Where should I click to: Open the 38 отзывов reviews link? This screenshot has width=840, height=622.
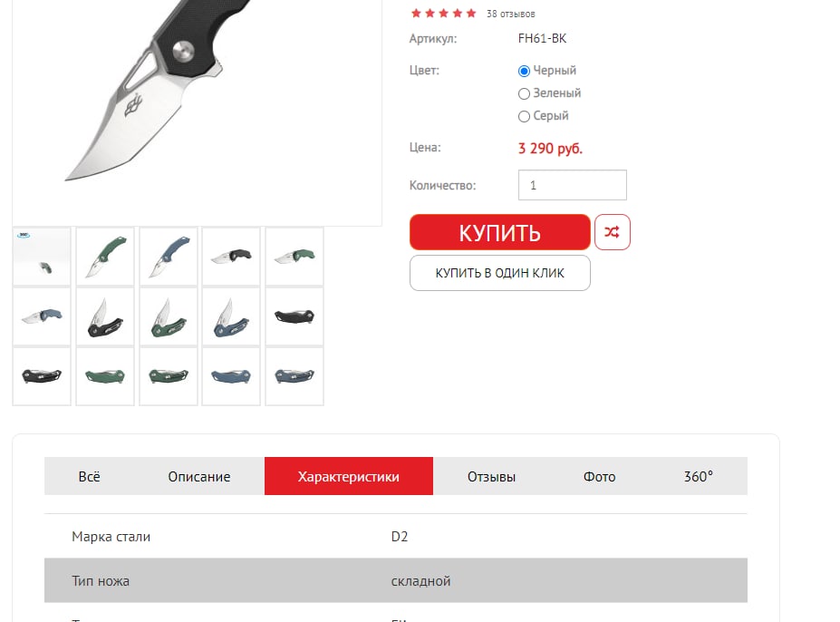coord(510,14)
